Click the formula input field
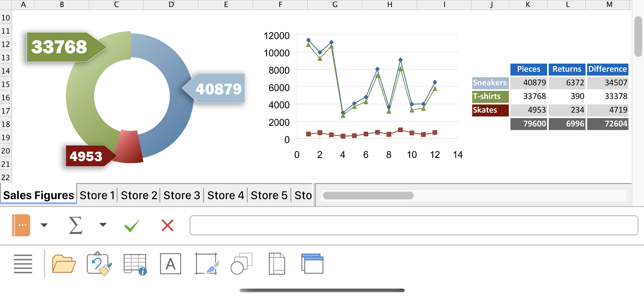This screenshot has height=298, width=644. (x=414, y=225)
